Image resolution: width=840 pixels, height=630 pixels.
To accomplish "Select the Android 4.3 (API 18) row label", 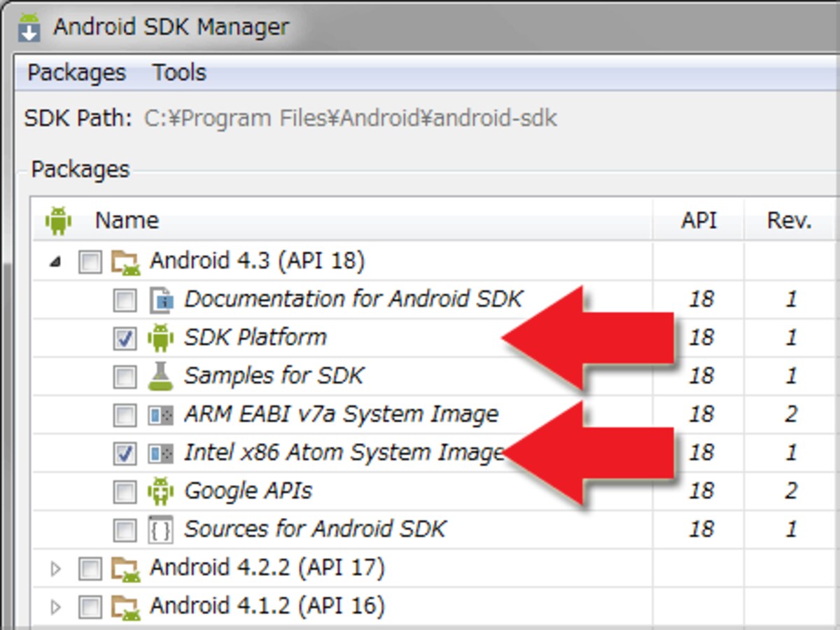I will tap(257, 262).
